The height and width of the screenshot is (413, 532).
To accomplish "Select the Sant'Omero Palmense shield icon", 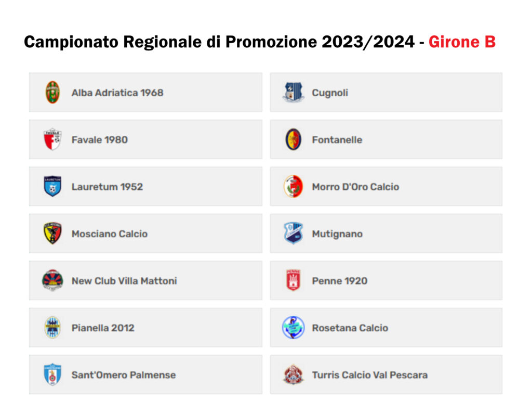I will (52, 375).
